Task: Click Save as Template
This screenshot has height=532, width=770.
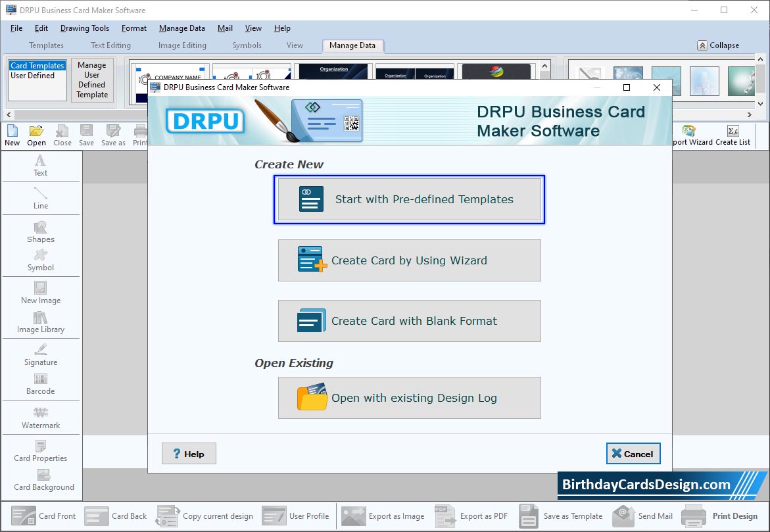Action: pos(560,516)
